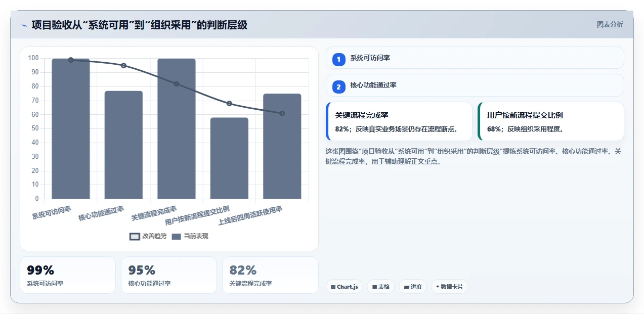Click the 关键流程完成率 bar in chart

pyautogui.click(x=177, y=129)
